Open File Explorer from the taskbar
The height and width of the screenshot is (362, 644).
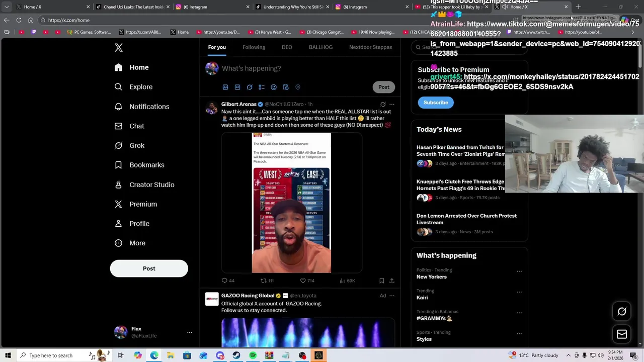point(171,355)
